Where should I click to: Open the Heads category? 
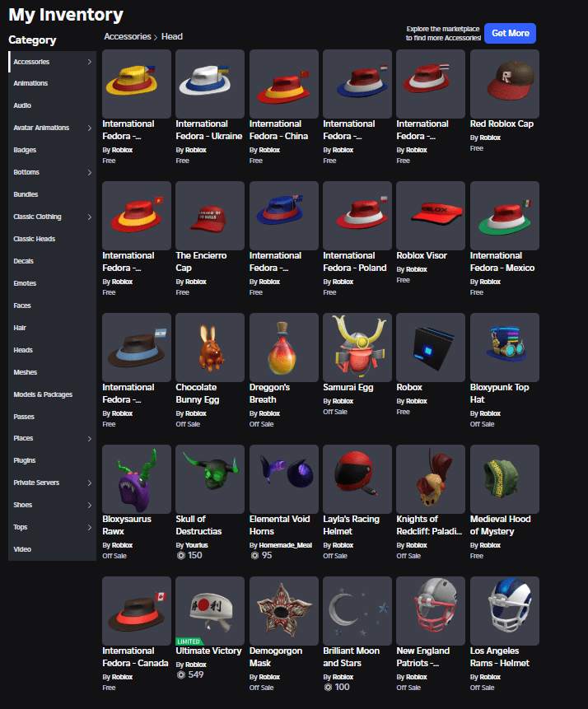click(52, 349)
